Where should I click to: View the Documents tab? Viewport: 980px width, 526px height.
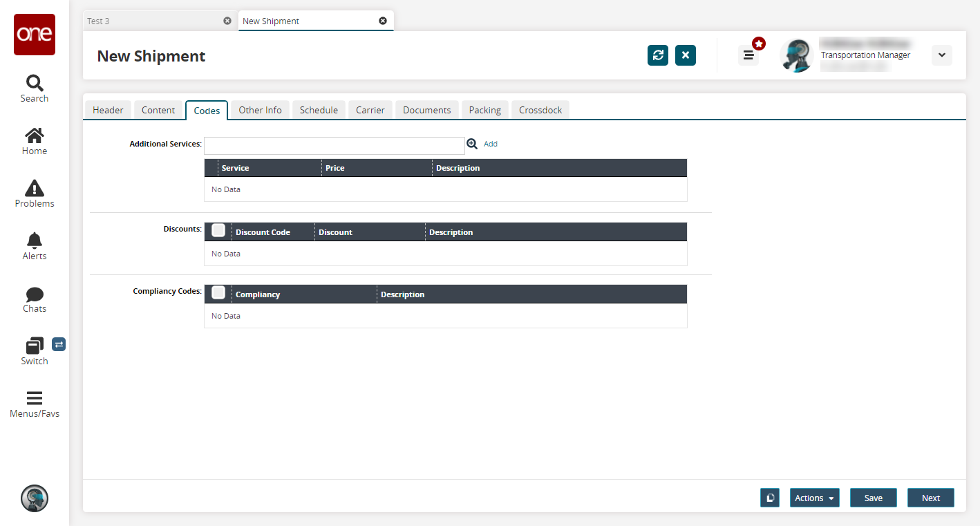point(427,110)
